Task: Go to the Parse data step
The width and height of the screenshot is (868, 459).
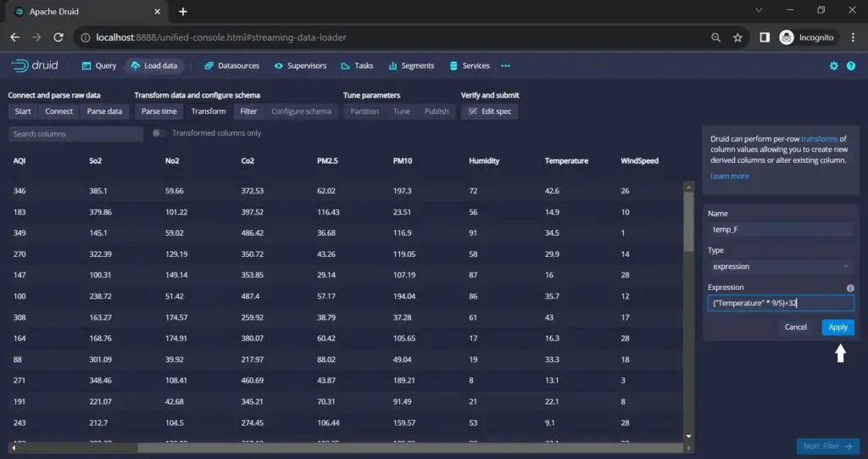Action: pyautogui.click(x=104, y=111)
